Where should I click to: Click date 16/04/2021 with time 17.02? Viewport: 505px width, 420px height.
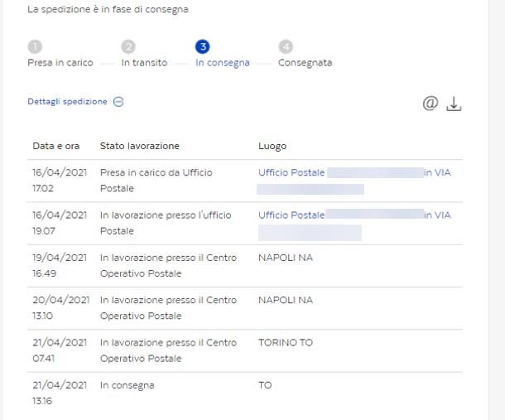click(x=60, y=181)
